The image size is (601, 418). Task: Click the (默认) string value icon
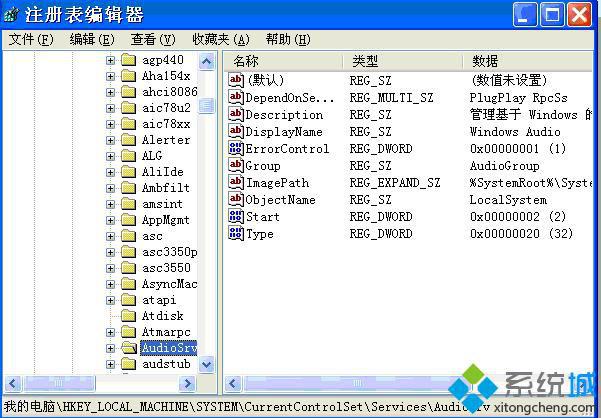pyautogui.click(x=236, y=80)
